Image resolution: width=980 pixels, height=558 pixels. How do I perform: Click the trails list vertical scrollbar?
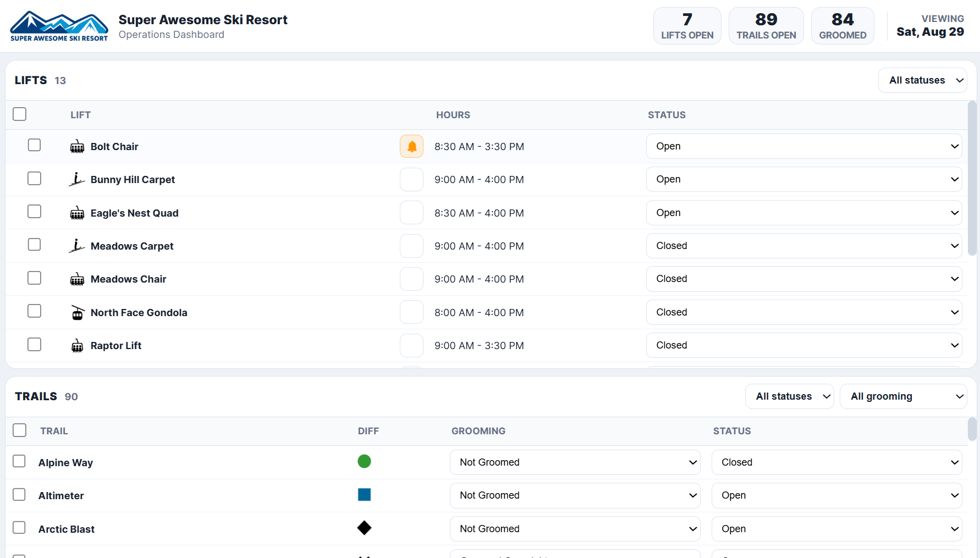pos(972,429)
